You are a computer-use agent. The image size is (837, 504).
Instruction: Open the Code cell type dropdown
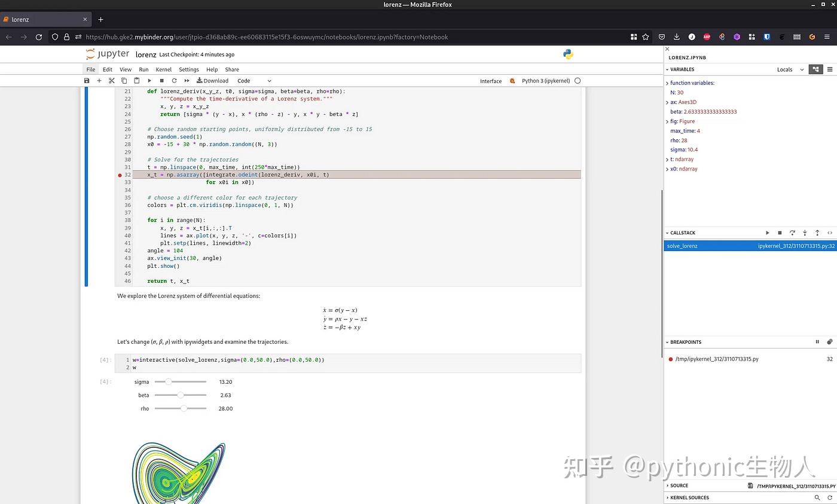pyautogui.click(x=253, y=81)
